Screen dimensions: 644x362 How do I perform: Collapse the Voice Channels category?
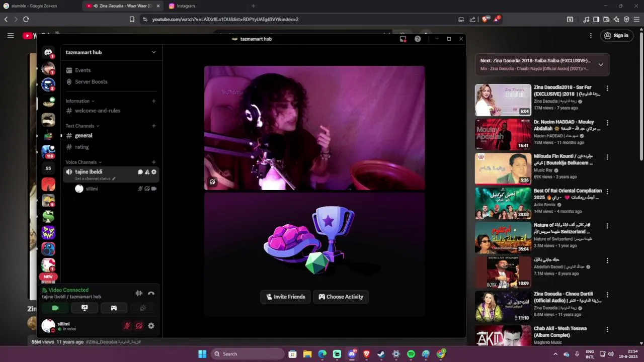tap(84, 162)
